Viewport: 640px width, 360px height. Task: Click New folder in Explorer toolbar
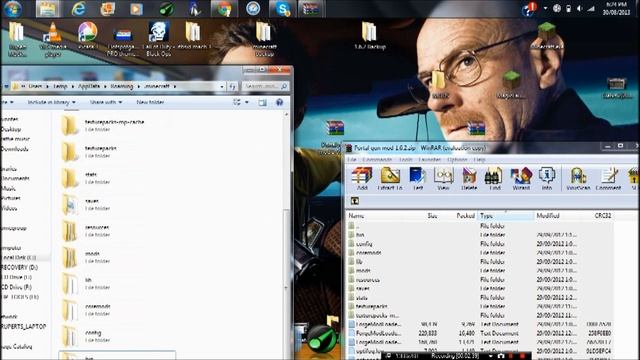150,102
